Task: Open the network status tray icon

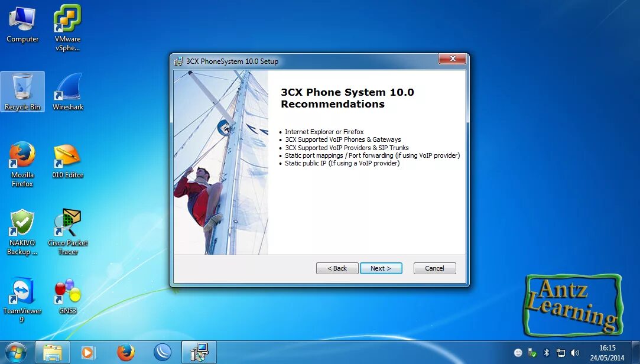Action: coord(561,353)
